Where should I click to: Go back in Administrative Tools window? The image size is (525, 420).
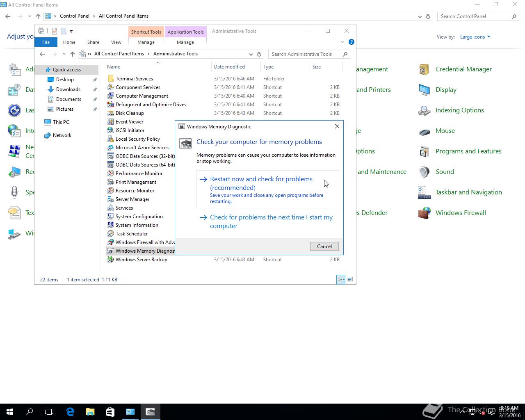42,54
